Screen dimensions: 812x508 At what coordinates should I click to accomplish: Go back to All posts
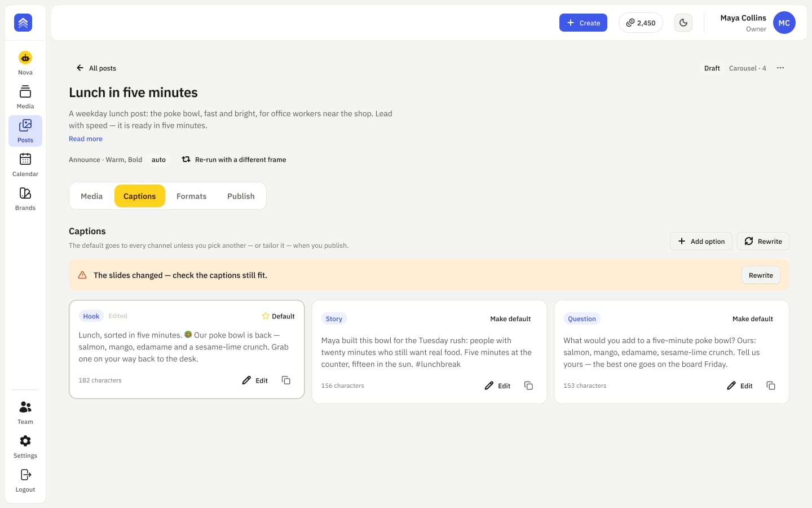click(x=96, y=68)
